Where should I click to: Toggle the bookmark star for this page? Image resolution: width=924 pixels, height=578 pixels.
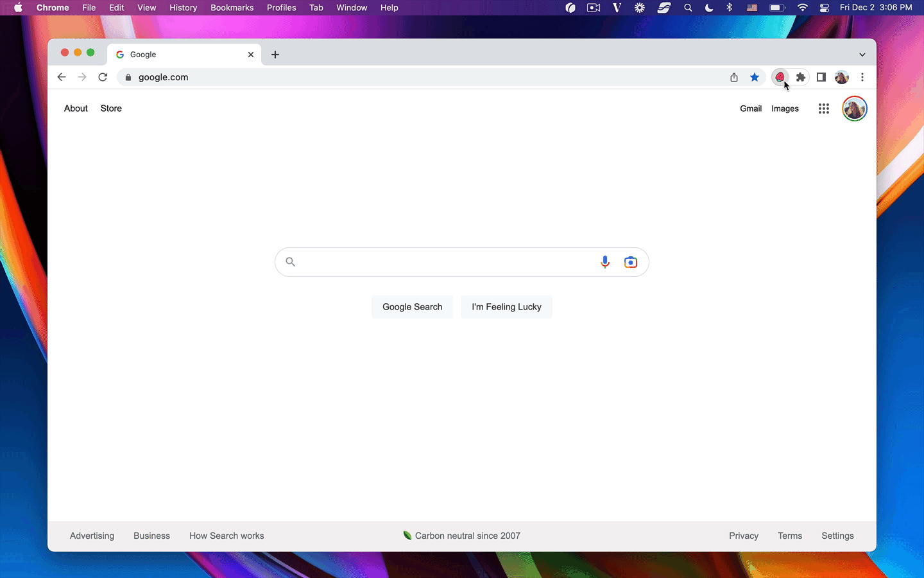(x=755, y=77)
